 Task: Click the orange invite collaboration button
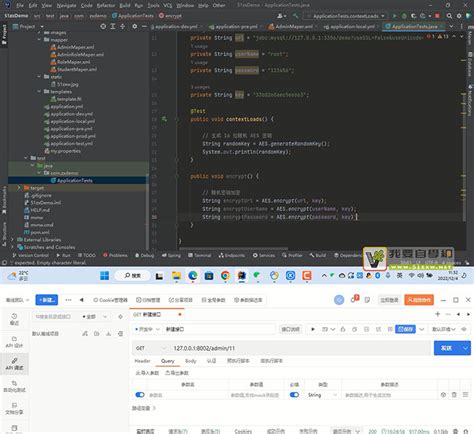point(419,300)
